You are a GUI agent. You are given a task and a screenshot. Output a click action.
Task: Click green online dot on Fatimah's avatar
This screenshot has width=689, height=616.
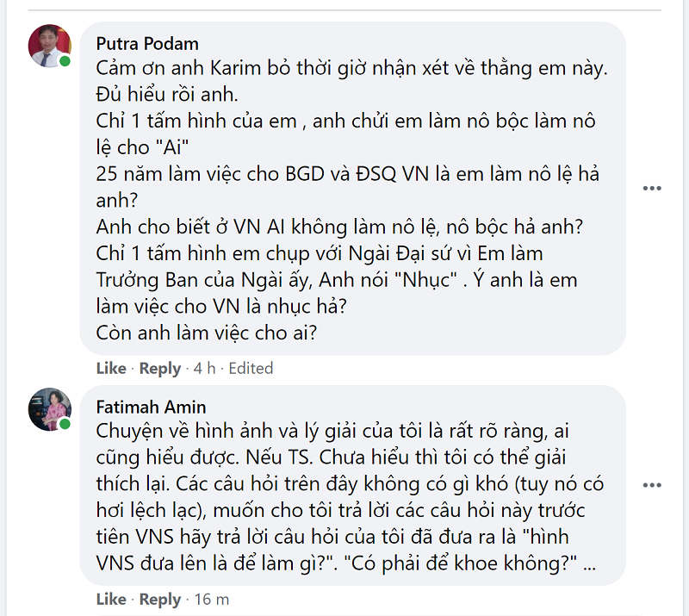click(65, 425)
